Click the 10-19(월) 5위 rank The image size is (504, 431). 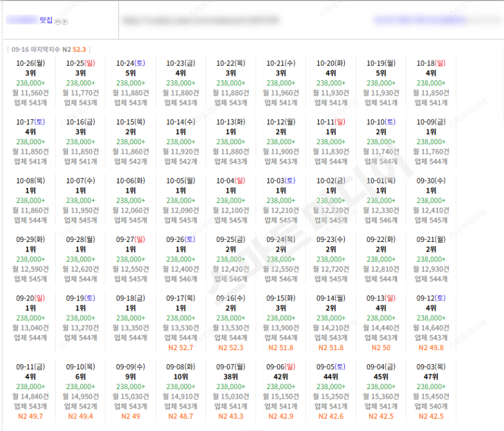click(381, 73)
